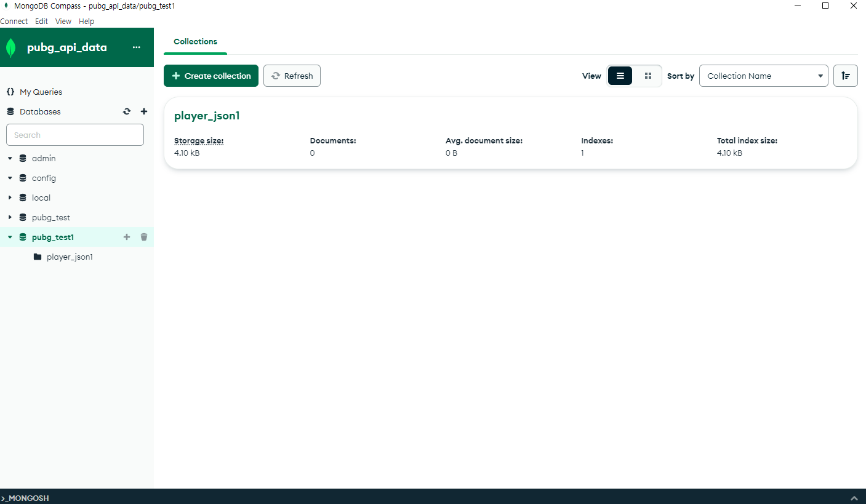Delete the pubg_test1 database via trash icon

point(144,237)
